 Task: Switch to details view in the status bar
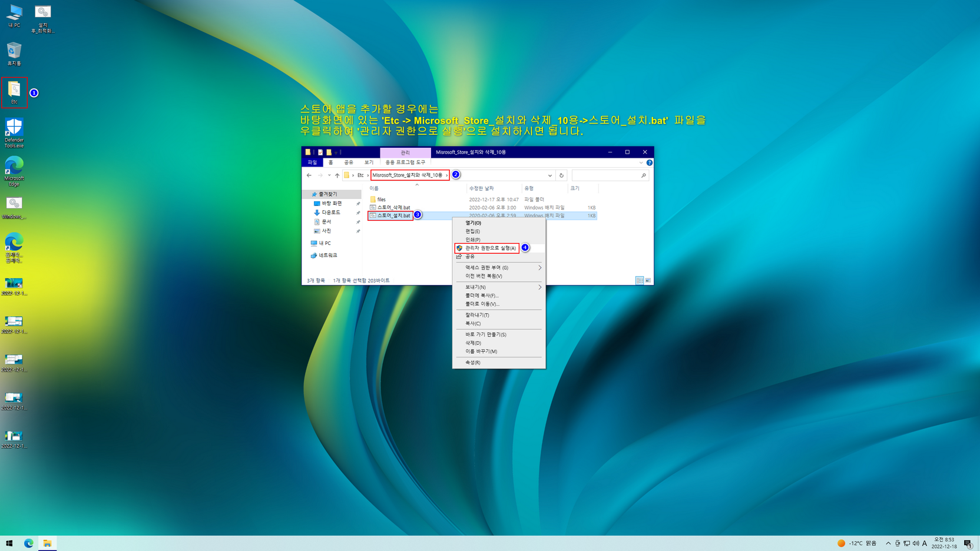pyautogui.click(x=640, y=281)
